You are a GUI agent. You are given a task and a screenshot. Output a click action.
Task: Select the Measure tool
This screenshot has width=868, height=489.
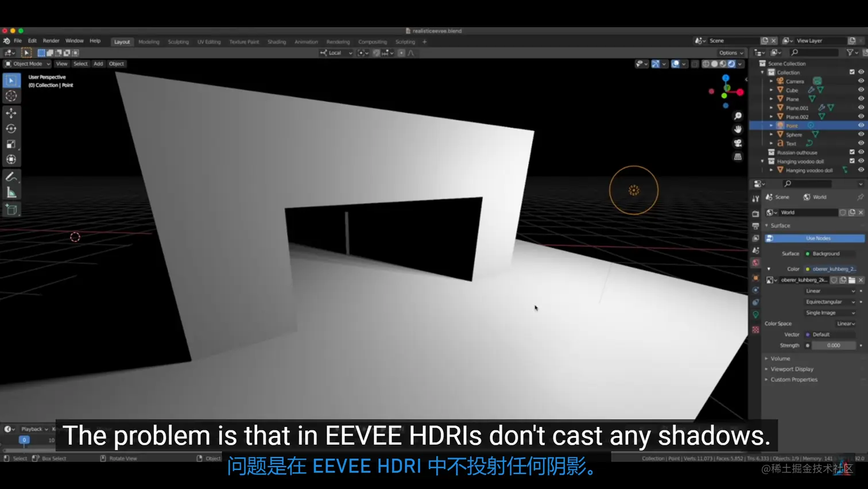click(x=11, y=192)
